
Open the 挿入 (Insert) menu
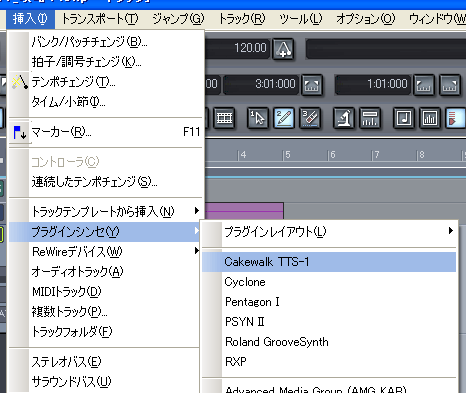[30, 19]
